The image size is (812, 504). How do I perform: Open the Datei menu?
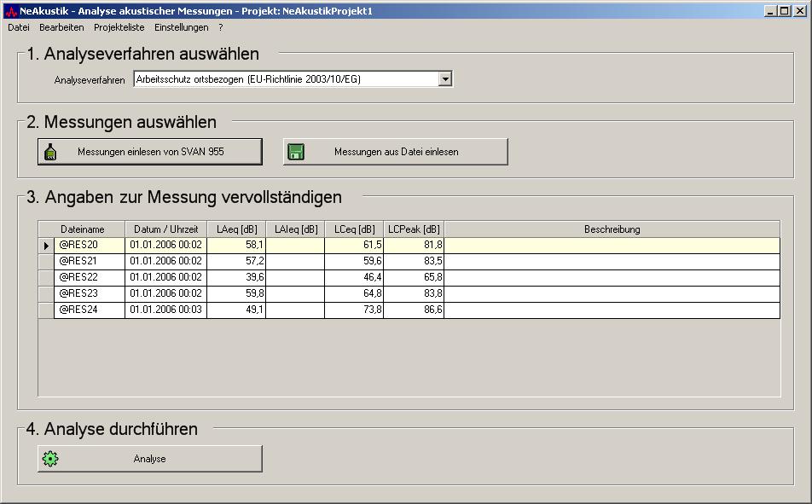click(18, 27)
